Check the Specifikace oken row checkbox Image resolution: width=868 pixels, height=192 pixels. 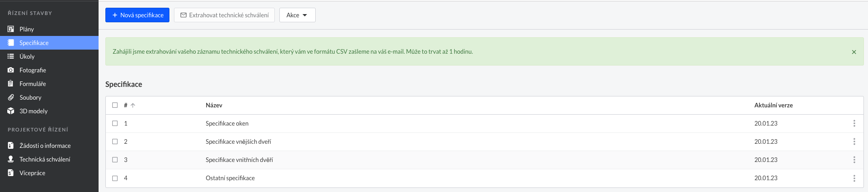click(x=115, y=123)
